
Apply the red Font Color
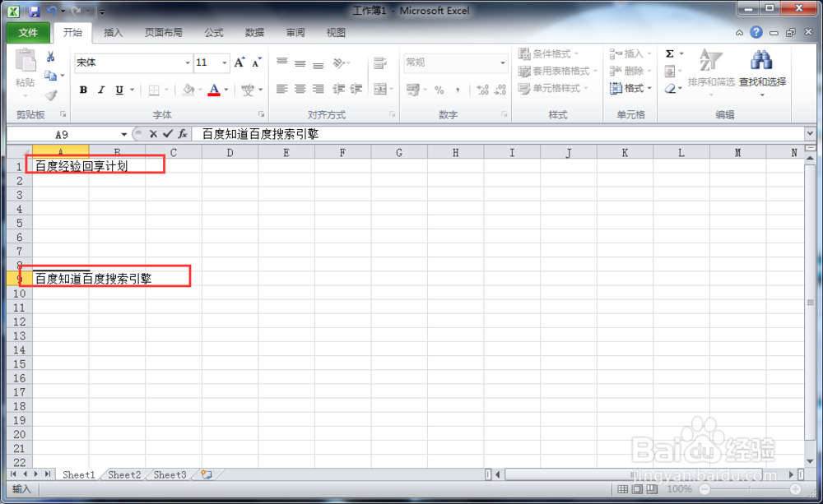point(214,90)
